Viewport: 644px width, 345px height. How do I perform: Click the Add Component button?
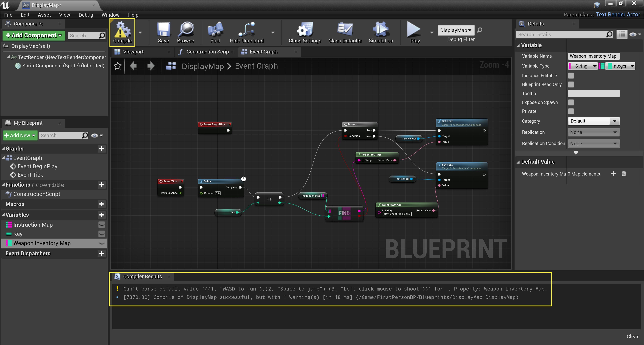tap(34, 35)
